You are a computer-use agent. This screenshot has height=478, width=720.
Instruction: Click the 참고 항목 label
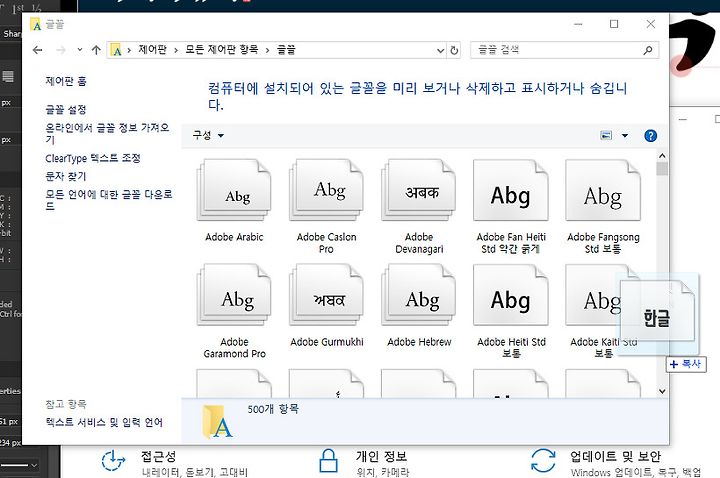(x=66, y=404)
